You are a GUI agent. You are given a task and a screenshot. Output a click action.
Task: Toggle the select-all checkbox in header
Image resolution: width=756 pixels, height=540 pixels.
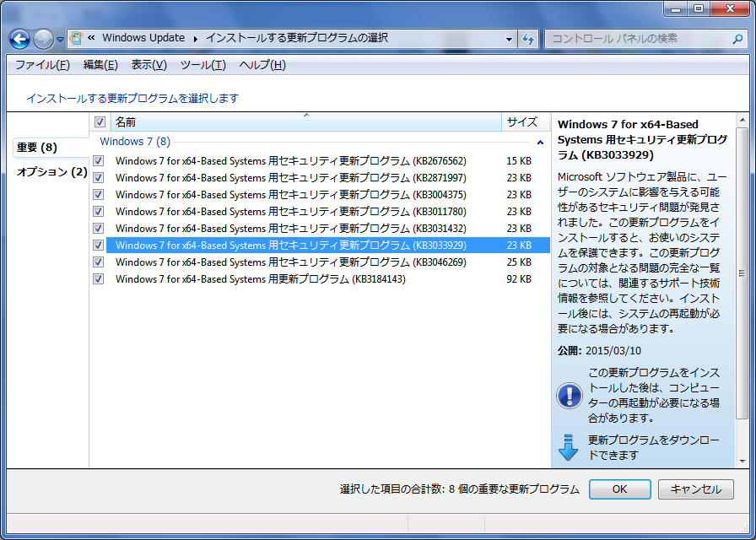(100, 122)
